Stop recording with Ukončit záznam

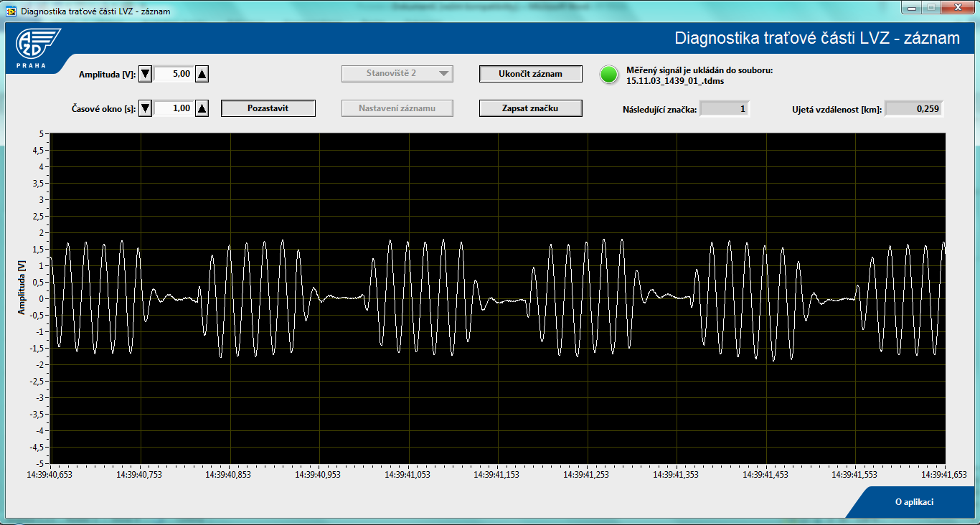pos(531,73)
